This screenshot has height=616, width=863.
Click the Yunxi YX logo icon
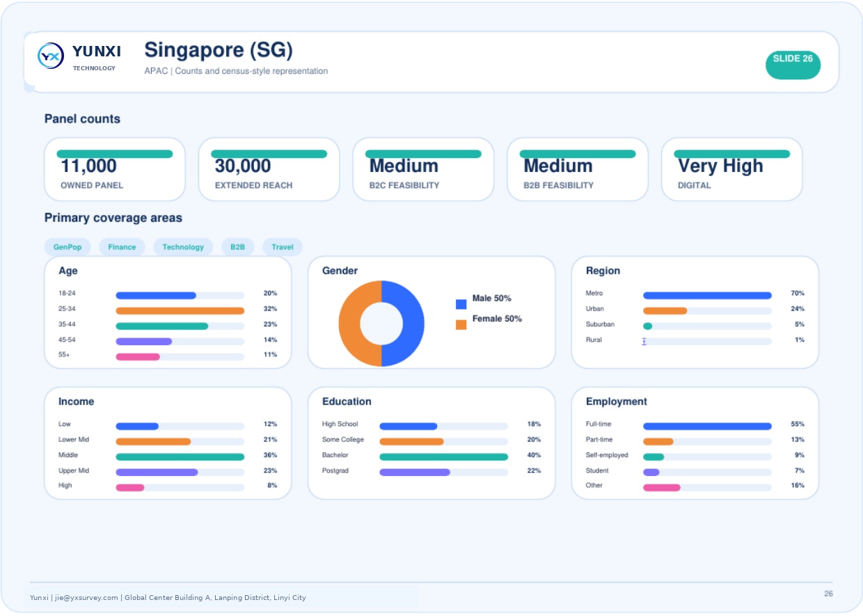point(51,55)
